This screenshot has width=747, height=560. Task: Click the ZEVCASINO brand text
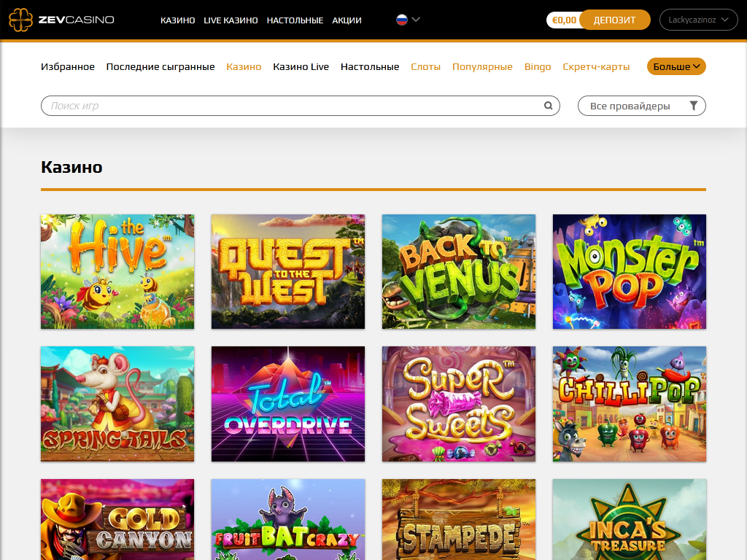[x=76, y=20]
